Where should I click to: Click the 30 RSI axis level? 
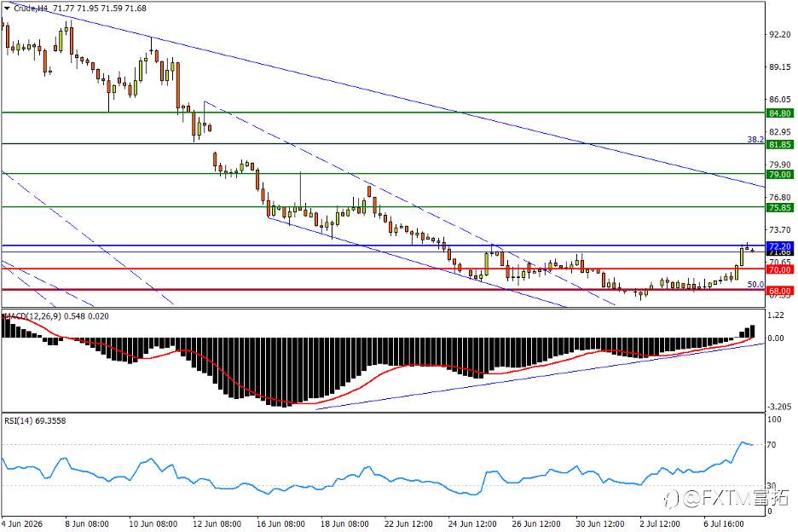click(x=772, y=486)
